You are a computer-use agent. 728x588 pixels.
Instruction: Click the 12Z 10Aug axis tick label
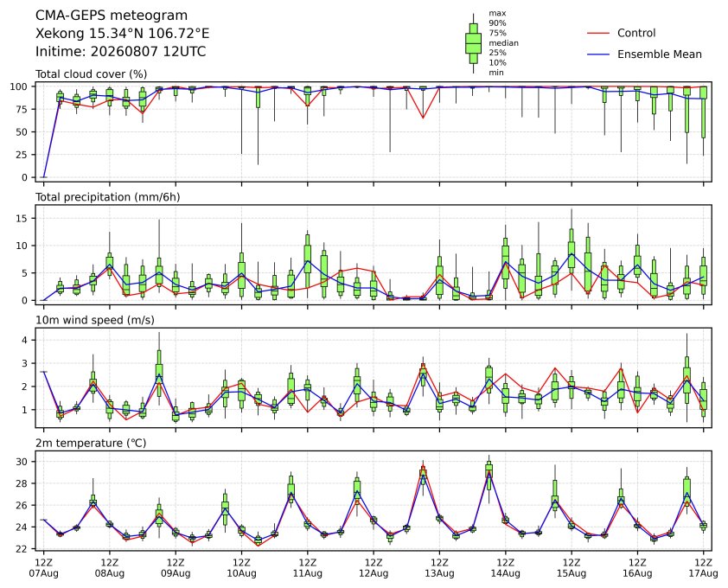pyautogui.click(x=241, y=568)
